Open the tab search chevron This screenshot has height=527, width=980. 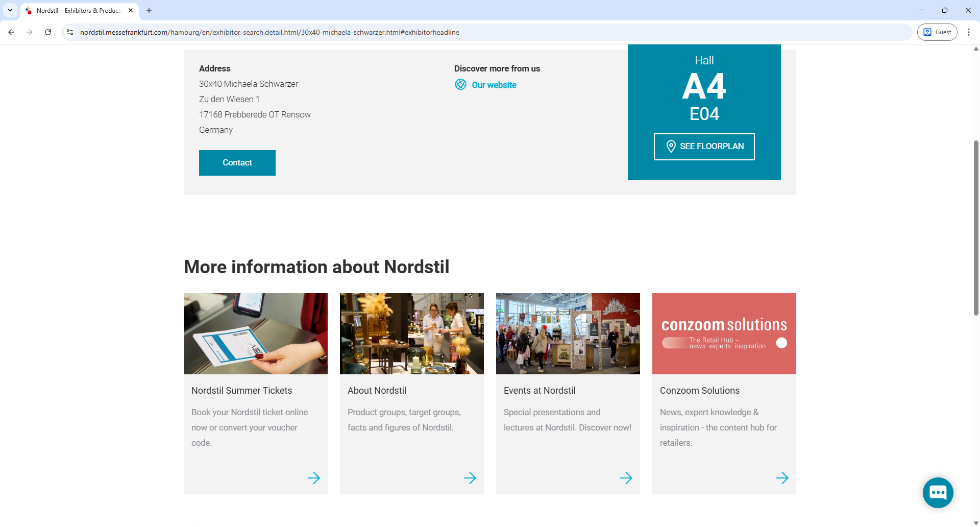[x=10, y=10]
